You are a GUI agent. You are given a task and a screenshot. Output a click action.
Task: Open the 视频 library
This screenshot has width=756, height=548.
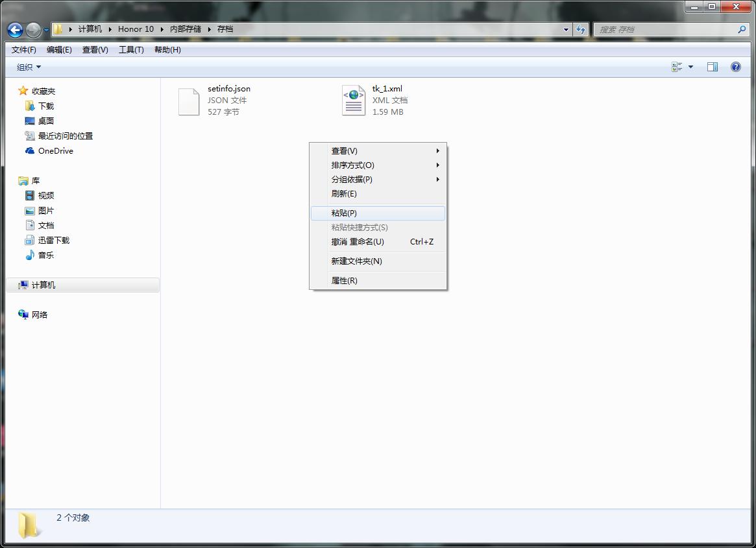[46, 195]
